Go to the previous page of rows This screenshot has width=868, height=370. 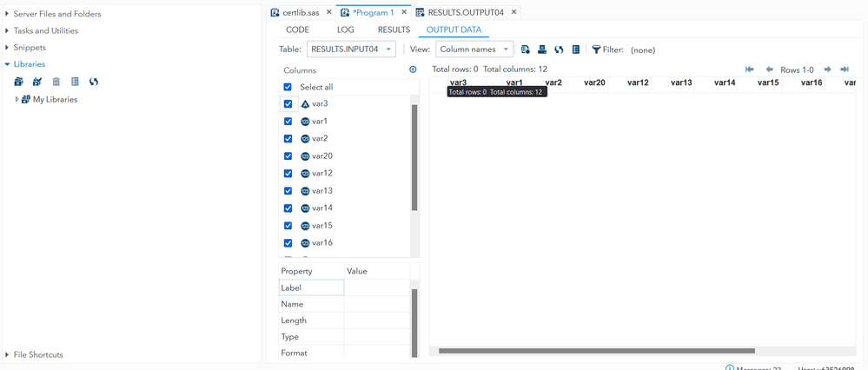pos(770,69)
